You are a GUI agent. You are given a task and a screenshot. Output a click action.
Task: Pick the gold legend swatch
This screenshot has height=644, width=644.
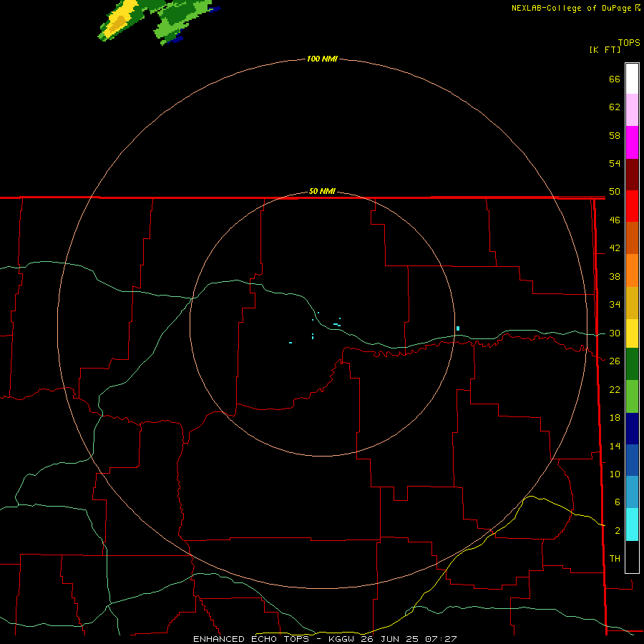coord(632,303)
